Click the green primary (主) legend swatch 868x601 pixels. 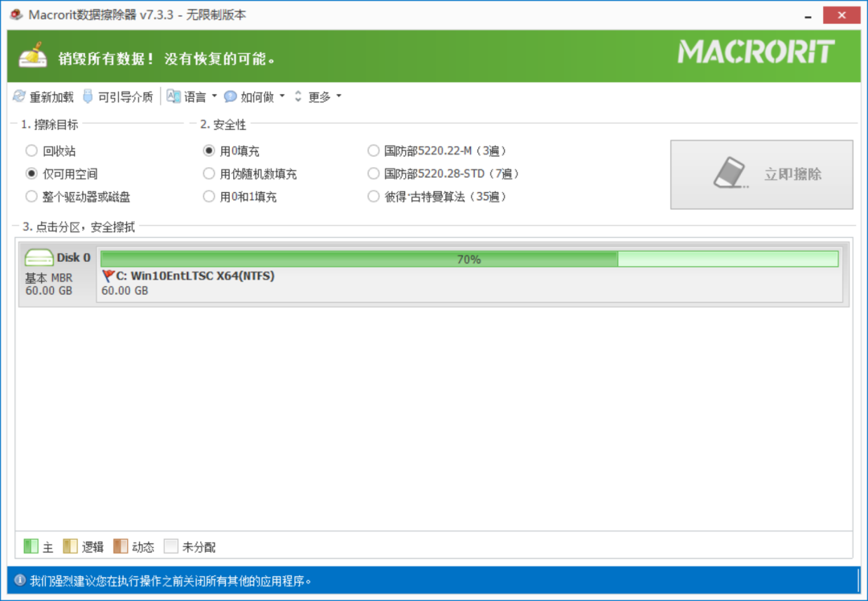[31, 546]
